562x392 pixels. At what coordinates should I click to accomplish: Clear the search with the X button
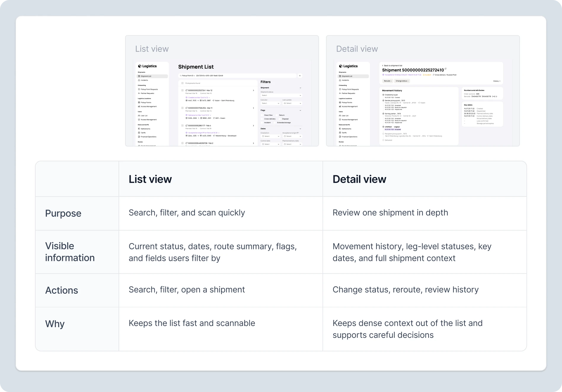click(x=300, y=75)
